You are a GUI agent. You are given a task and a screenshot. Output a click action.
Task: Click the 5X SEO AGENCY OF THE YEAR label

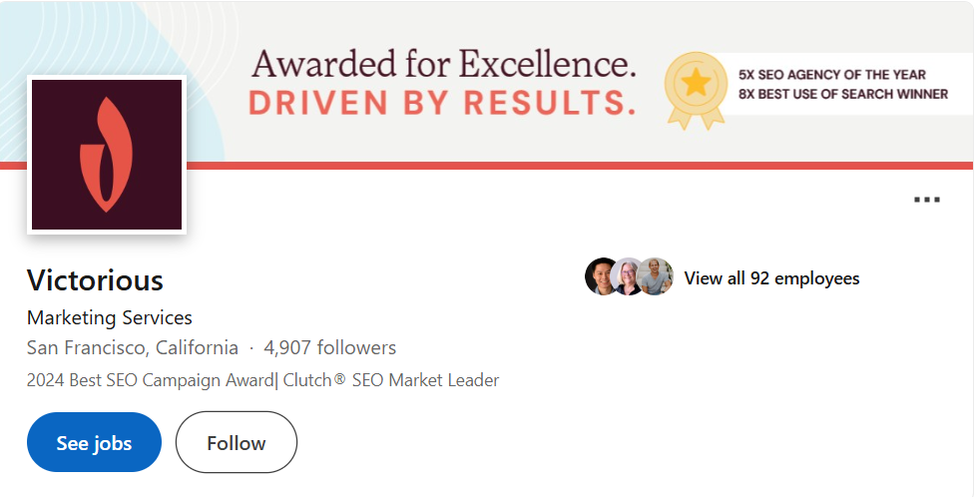pos(832,74)
